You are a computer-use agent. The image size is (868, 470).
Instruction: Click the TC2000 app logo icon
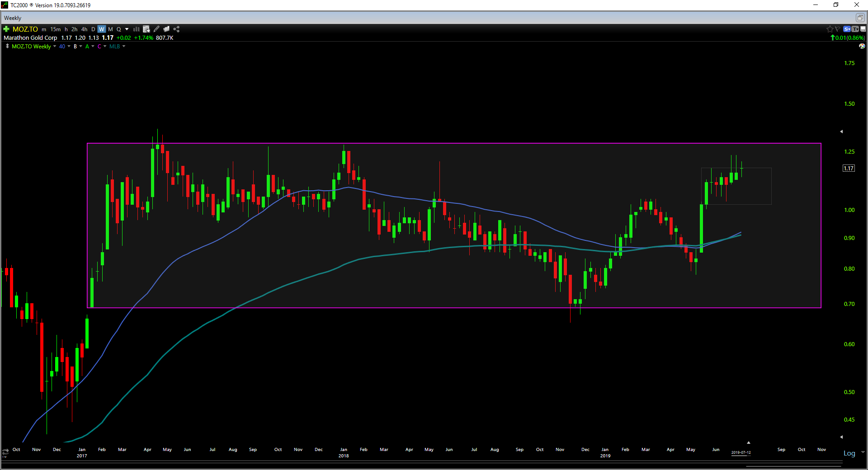[5, 5]
